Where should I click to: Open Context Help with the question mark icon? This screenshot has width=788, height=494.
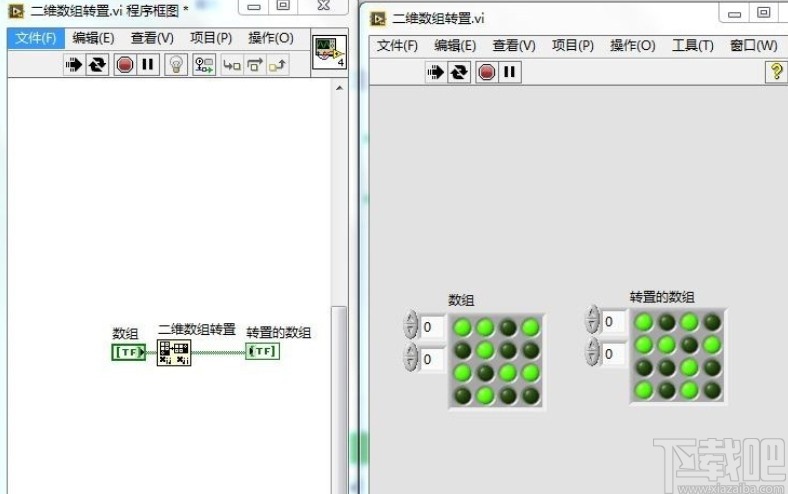point(776,71)
